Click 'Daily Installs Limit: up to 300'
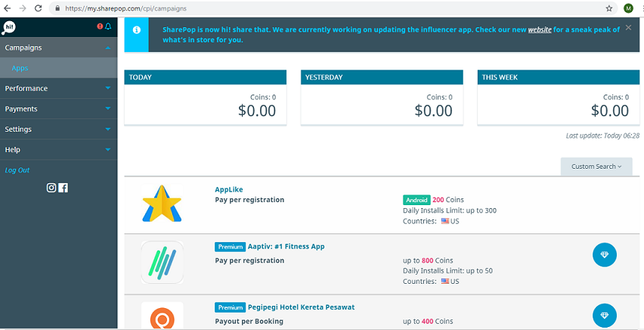The height and width of the screenshot is (330, 644). pos(450,210)
